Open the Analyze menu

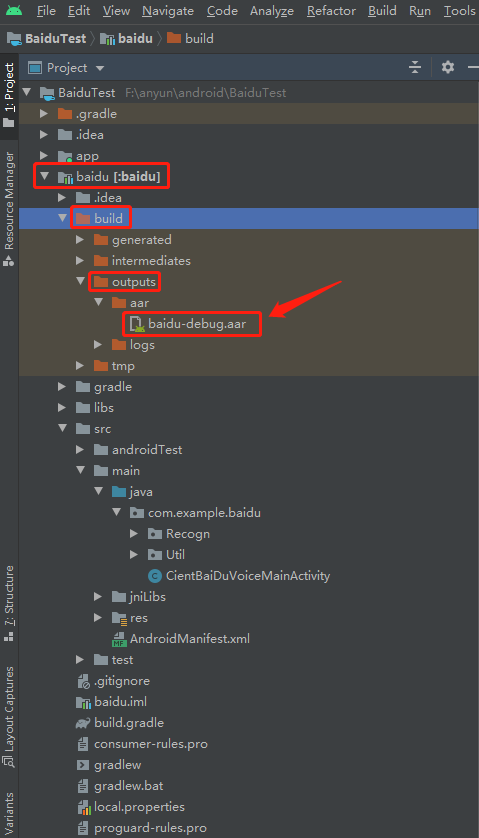tap(272, 11)
